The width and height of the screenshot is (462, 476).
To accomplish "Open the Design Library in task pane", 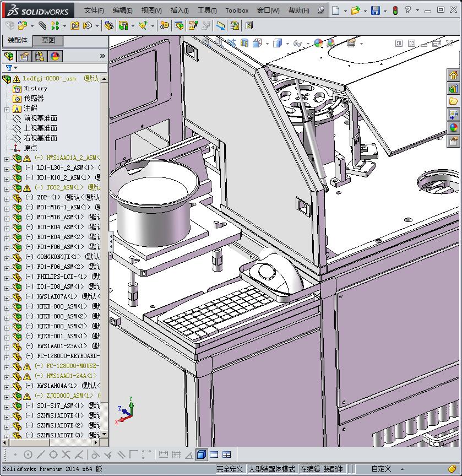I will [x=453, y=88].
